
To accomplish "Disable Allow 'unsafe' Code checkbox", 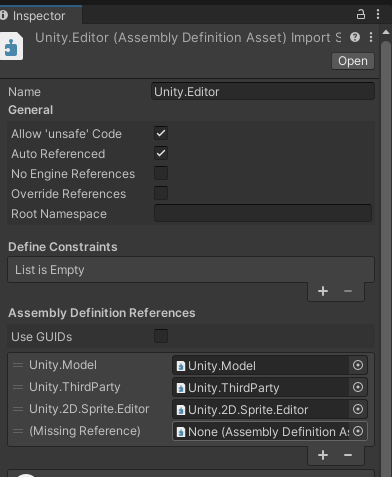I will (161, 133).
